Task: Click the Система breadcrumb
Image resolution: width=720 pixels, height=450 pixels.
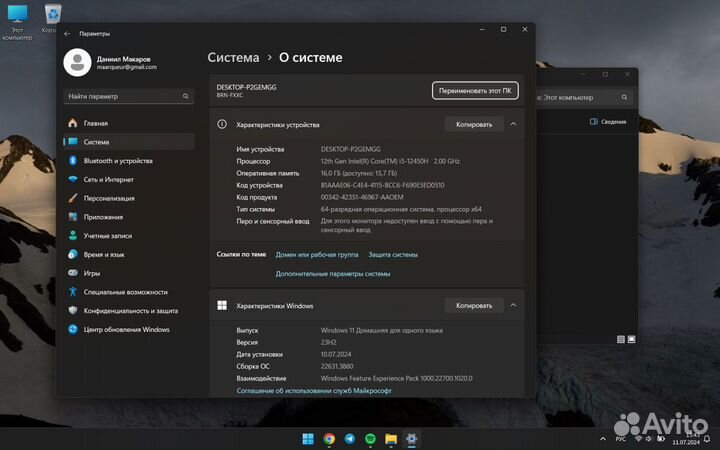Action: click(233, 57)
